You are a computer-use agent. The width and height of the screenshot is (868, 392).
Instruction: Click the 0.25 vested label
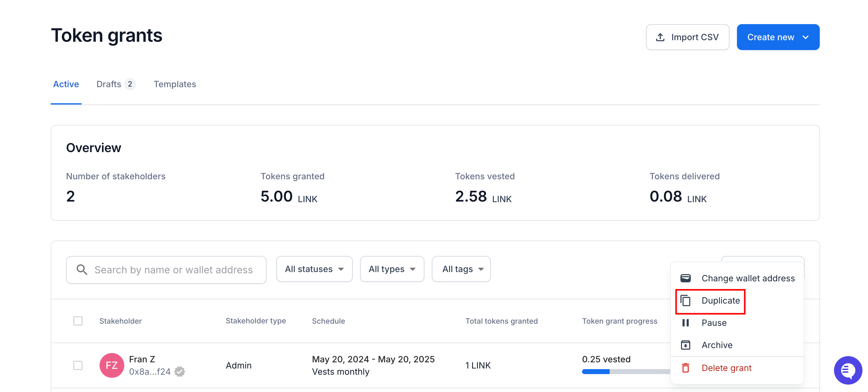coord(606,359)
